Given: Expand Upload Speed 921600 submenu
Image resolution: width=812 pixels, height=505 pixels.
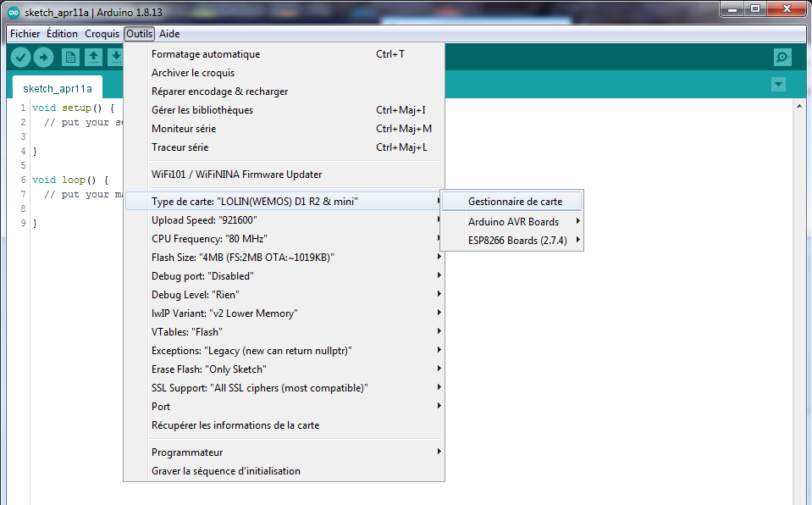Looking at the screenshot, I should (284, 219).
